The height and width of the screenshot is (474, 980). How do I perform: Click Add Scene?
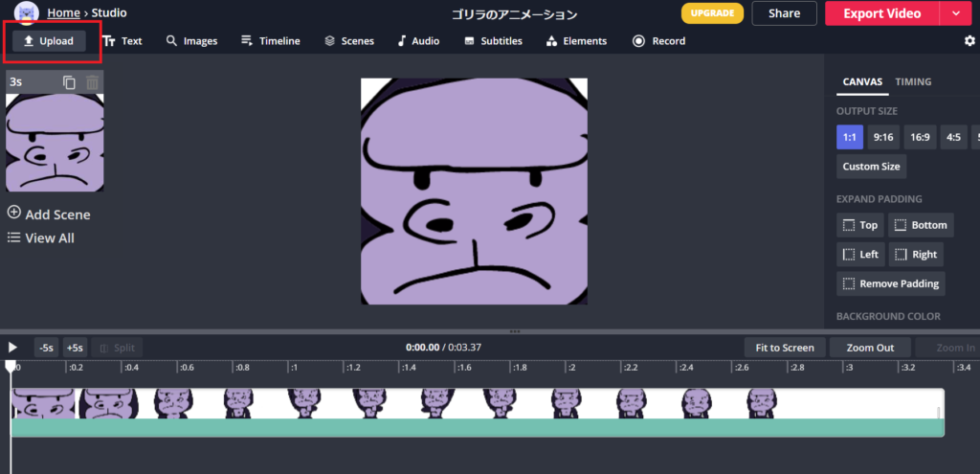click(x=49, y=214)
